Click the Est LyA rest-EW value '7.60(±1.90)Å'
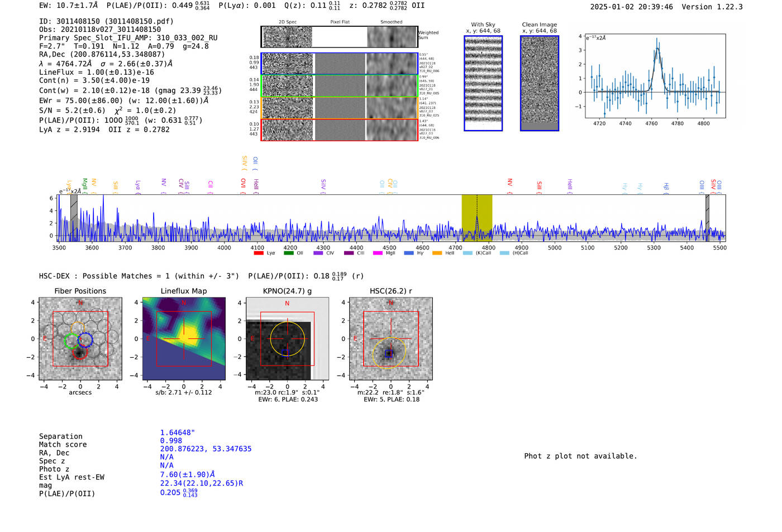The width and height of the screenshot is (782, 532). pyautogui.click(x=188, y=475)
